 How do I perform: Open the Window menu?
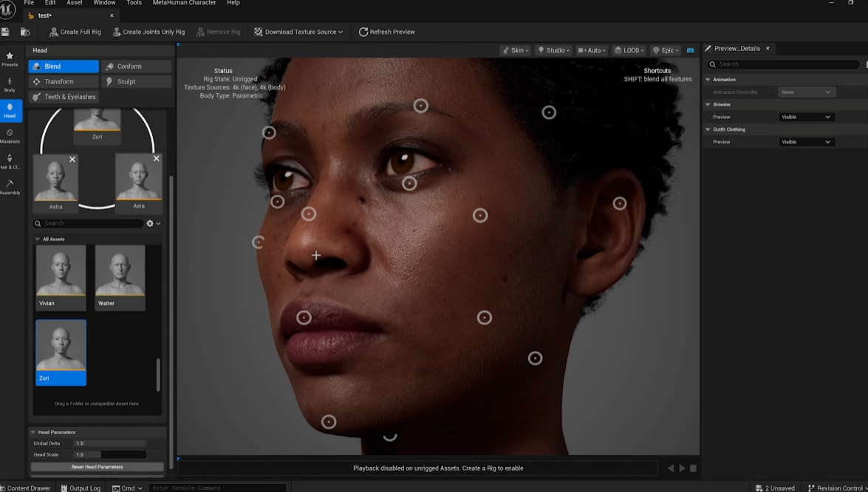[x=104, y=3]
